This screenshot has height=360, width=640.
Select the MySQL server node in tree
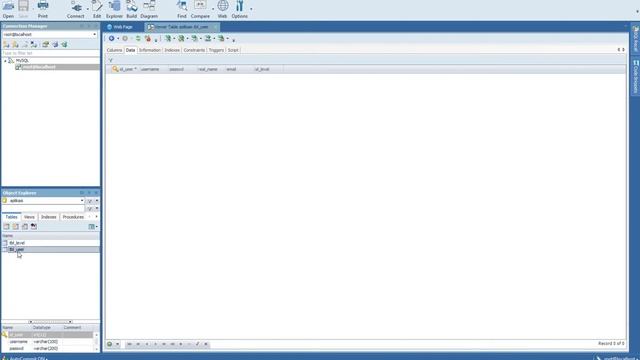coord(22,60)
